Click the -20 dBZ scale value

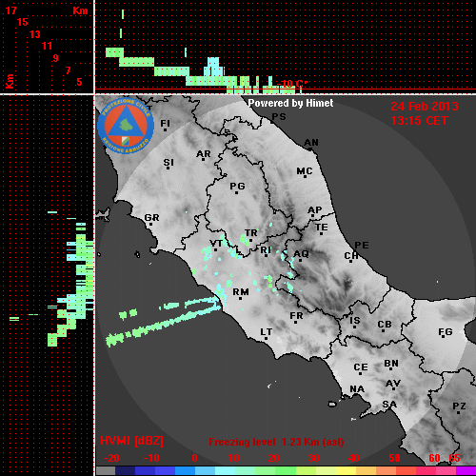point(111,458)
